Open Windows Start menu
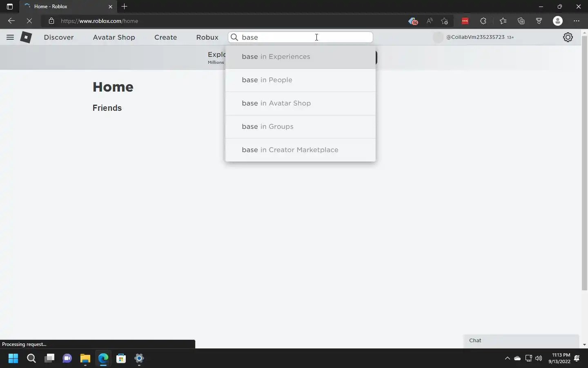Image resolution: width=588 pixels, height=368 pixels. coord(13,359)
